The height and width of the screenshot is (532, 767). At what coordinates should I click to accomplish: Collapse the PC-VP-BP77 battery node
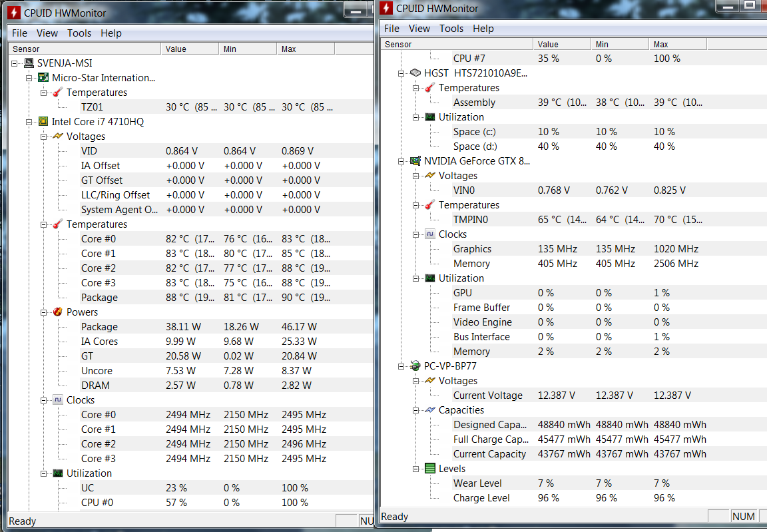[x=401, y=366]
